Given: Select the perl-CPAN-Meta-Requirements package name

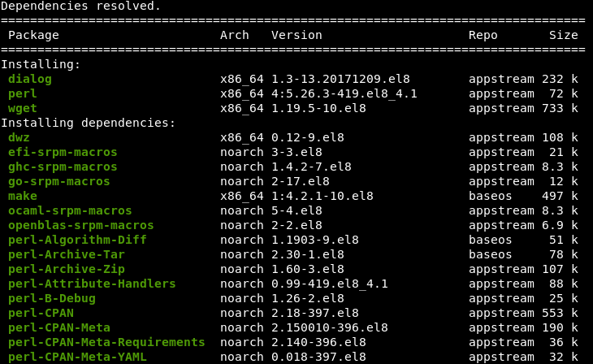Looking at the screenshot, I should tap(106, 342).
